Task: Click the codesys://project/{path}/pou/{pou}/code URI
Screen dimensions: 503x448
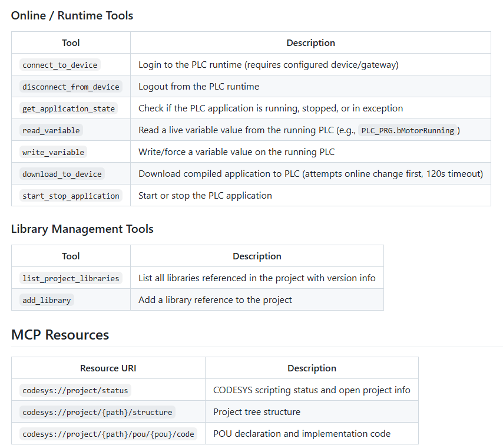Action: coord(108,434)
